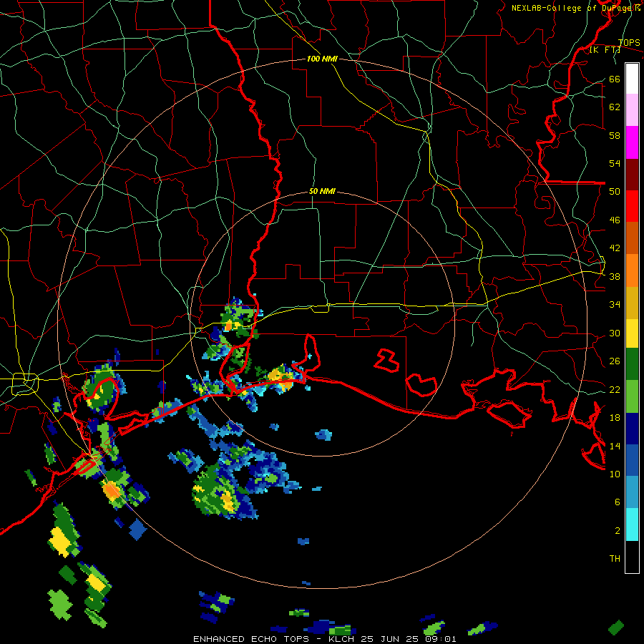Image resolution: width=644 pixels, height=644 pixels.
Task: Click the '42' legend value
Action: coord(615,248)
